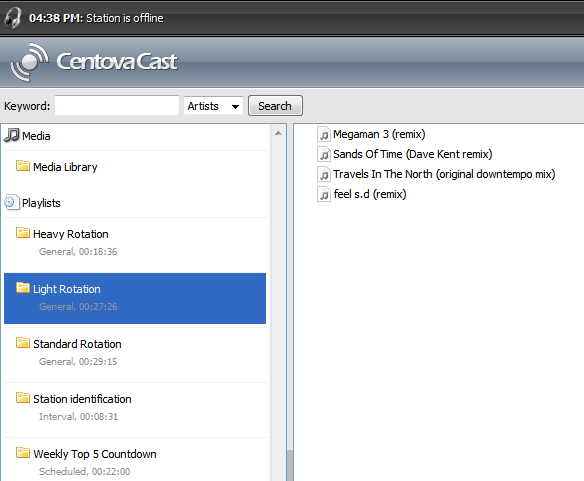
Task: Focus the Keyword input field
Action: pyautogui.click(x=117, y=105)
